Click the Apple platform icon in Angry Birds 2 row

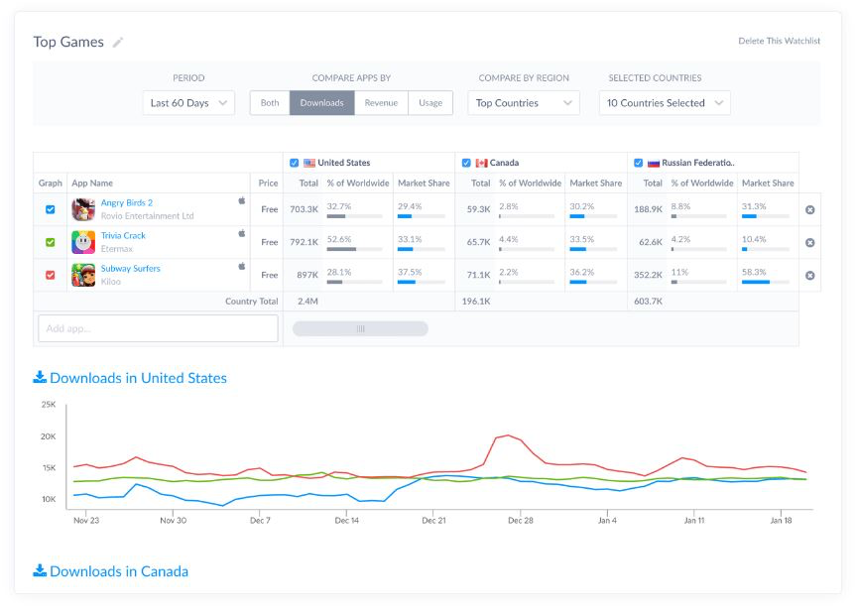pyautogui.click(x=242, y=200)
